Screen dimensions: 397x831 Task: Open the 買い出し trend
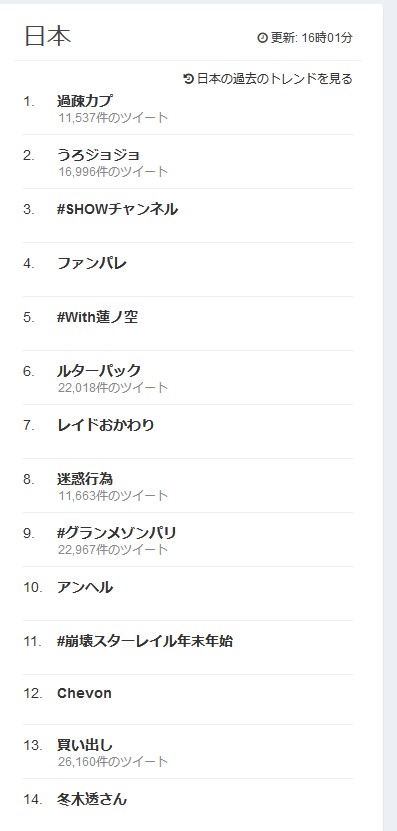click(85, 745)
